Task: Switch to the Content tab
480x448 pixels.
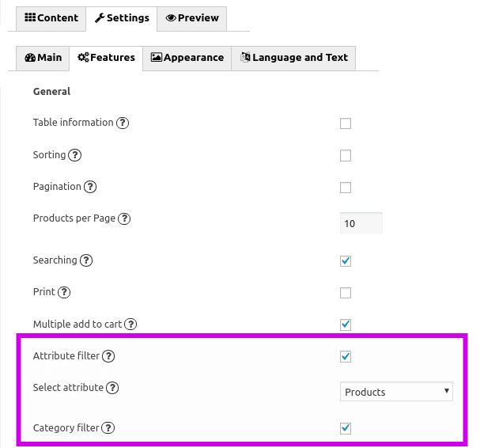Action: [51, 18]
